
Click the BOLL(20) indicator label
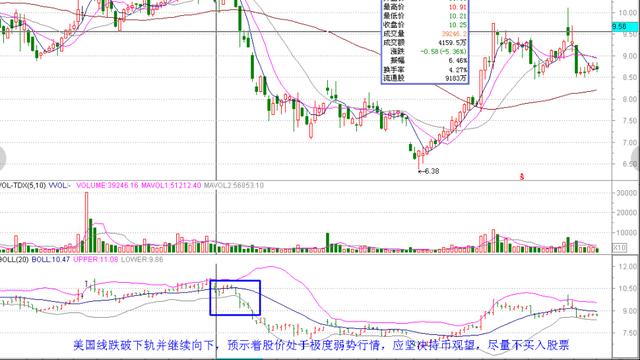click(14, 259)
